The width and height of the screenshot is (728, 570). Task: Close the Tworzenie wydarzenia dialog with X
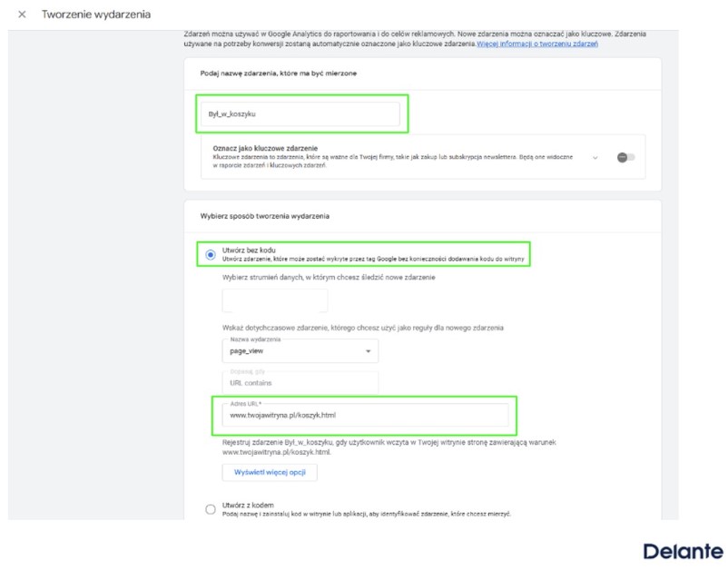click(x=22, y=15)
